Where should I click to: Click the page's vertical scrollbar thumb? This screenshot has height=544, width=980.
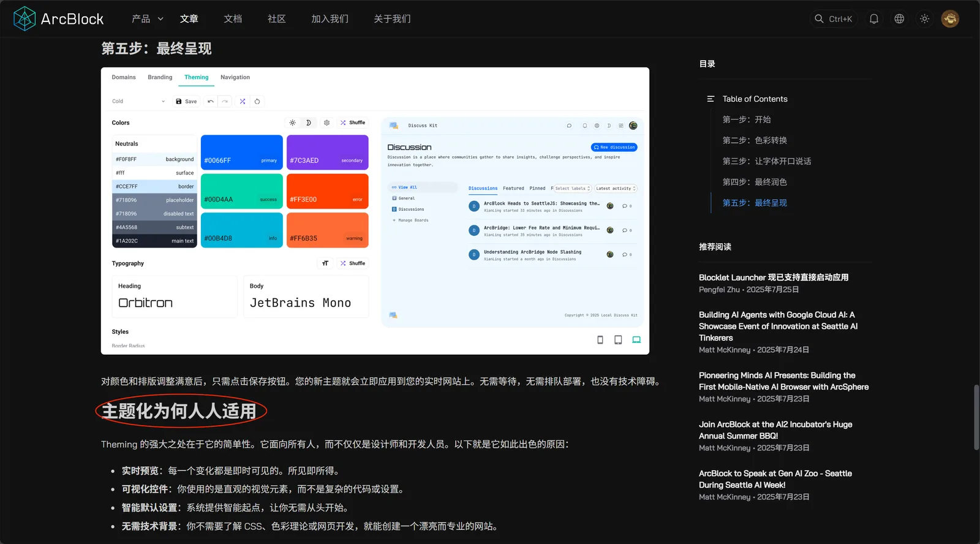(x=976, y=418)
